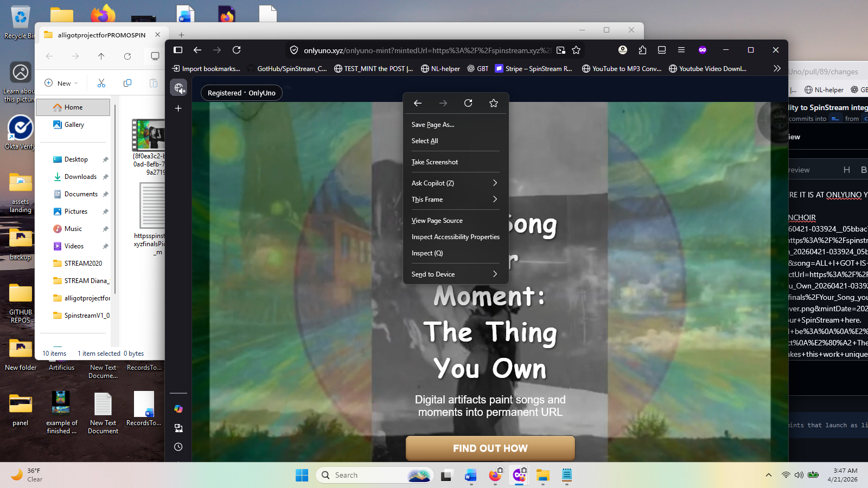This screenshot has width=868, height=488.
Task: Show hidden system tray icons
Action: tap(768, 475)
